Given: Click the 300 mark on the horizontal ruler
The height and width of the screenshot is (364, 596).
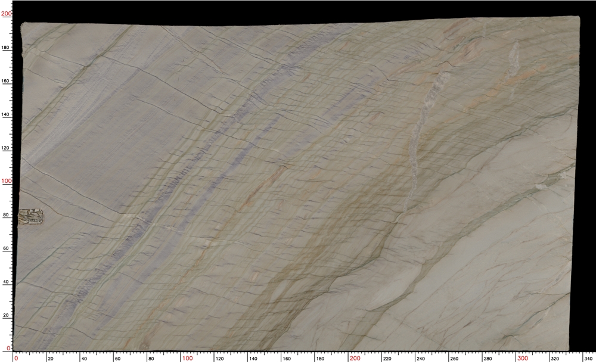Looking at the screenshot, I should [x=523, y=358].
